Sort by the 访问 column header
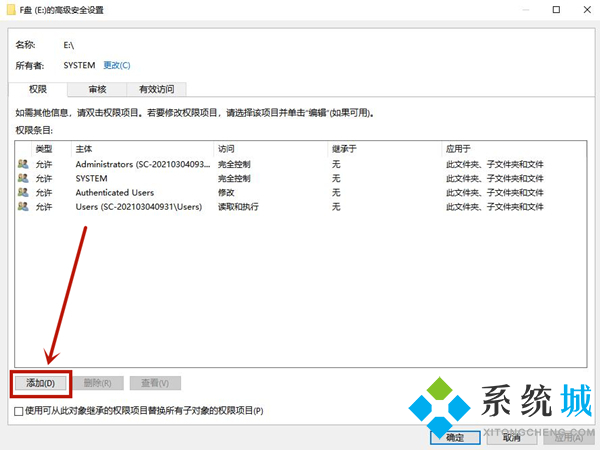The height and width of the screenshot is (450, 600). pyautogui.click(x=271, y=149)
